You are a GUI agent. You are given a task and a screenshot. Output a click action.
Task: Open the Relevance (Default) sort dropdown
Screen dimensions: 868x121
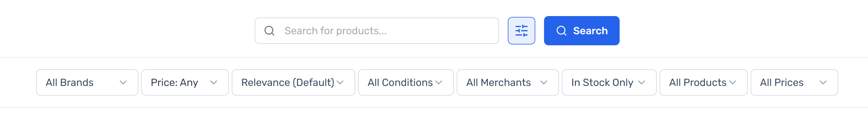(293, 83)
